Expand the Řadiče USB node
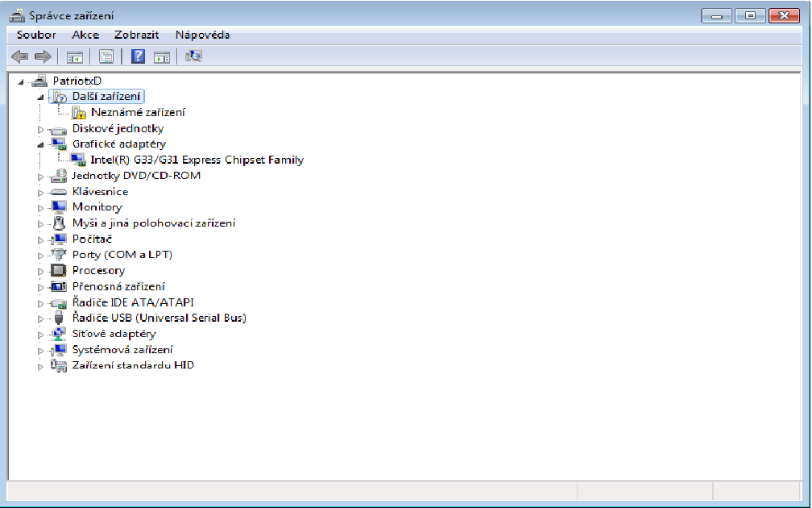This screenshot has height=508, width=812. (40, 319)
